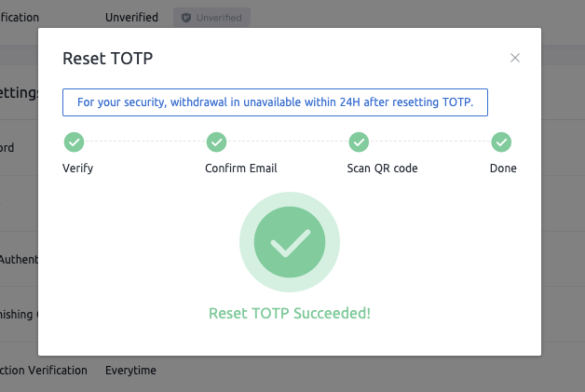Click the Everytime setting value
Image resolution: width=585 pixels, height=392 pixels.
point(130,371)
